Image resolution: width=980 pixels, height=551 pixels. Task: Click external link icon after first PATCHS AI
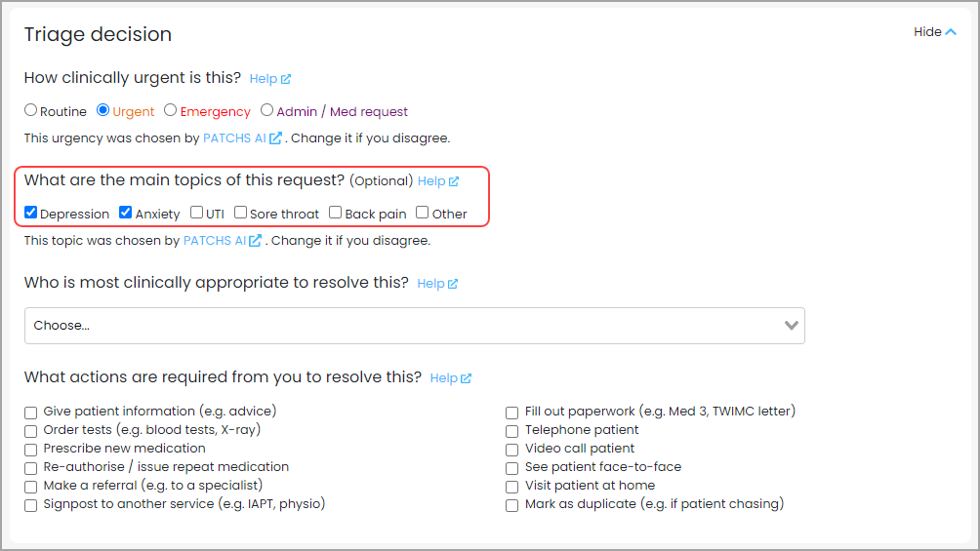[x=275, y=138]
